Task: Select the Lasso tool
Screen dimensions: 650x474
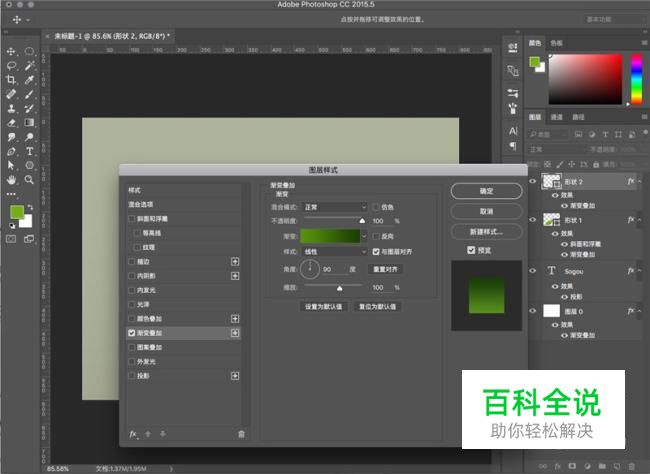Action: pos(11,66)
